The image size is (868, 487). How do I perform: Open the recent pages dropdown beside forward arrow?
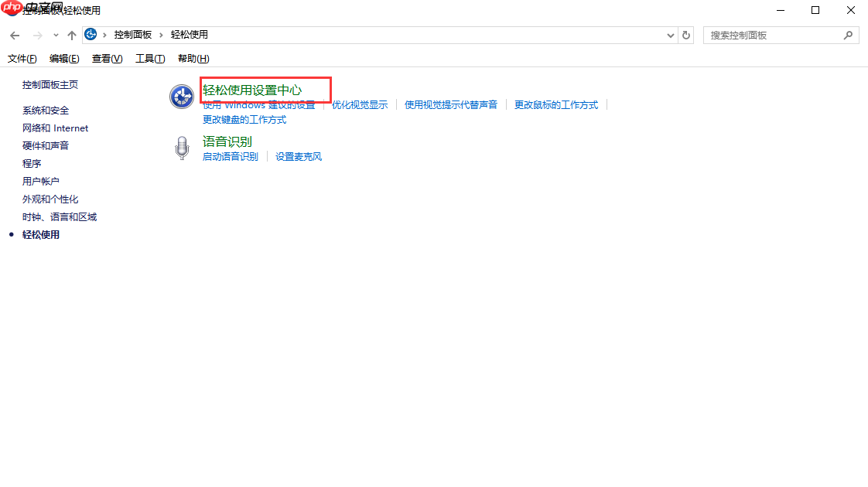pyautogui.click(x=54, y=34)
